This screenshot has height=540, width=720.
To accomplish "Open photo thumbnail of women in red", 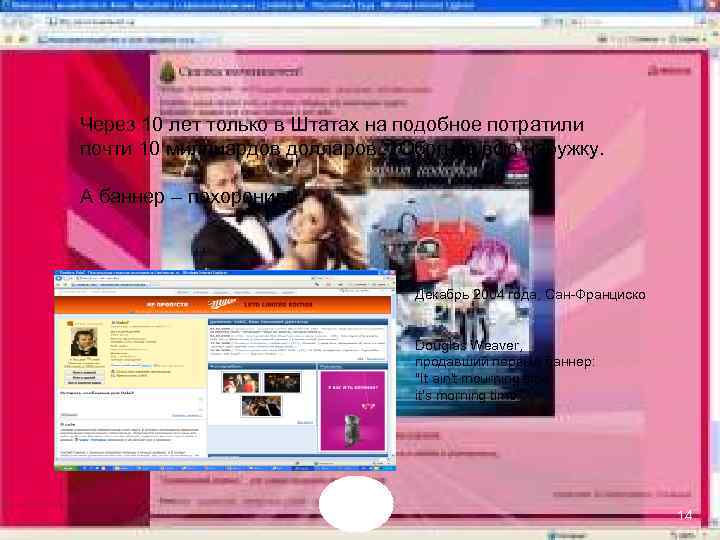I will 240,382.
